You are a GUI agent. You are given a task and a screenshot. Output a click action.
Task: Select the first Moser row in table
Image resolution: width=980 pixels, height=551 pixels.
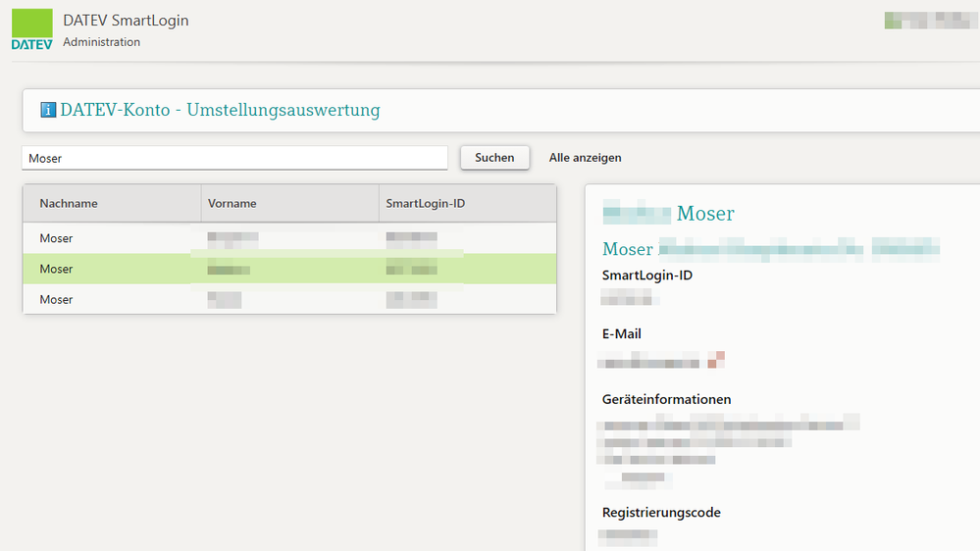289,238
